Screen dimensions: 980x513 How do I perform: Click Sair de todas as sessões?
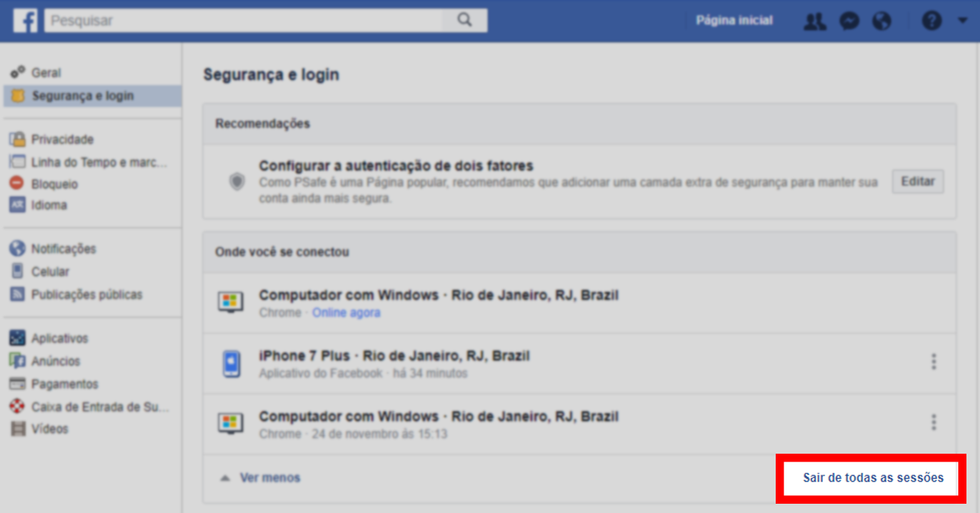[x=873, y=478]
